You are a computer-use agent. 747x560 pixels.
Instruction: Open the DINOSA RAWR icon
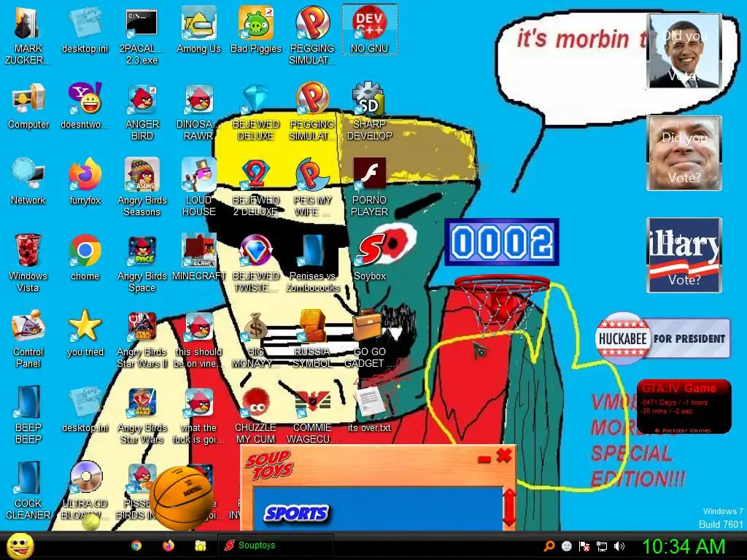(x=198, y=112)
